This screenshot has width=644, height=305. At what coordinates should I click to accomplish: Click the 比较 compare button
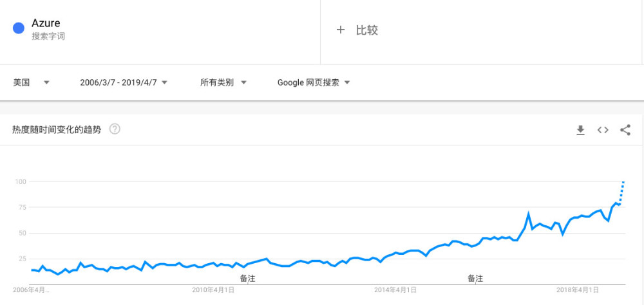click(366, 30)
